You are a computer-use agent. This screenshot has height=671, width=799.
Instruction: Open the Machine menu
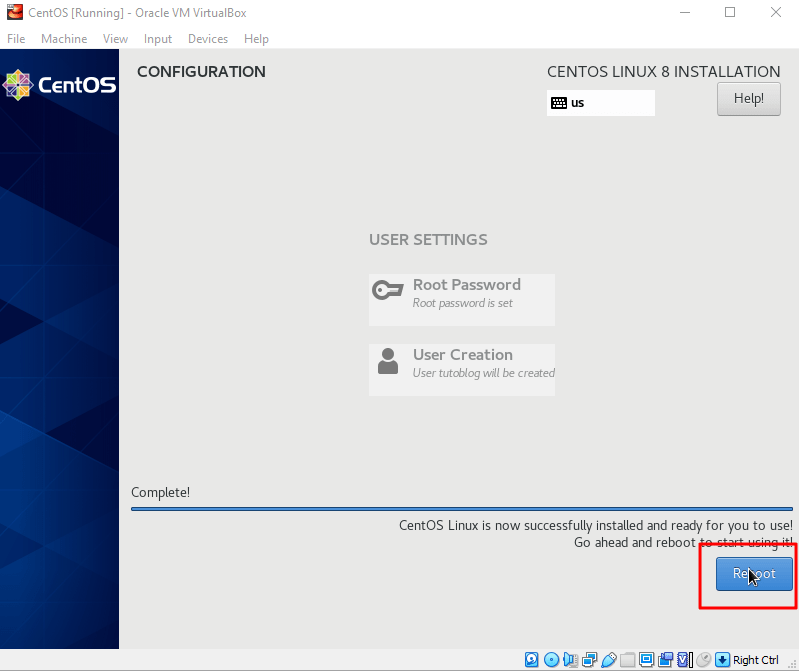(x=64, y=39)
